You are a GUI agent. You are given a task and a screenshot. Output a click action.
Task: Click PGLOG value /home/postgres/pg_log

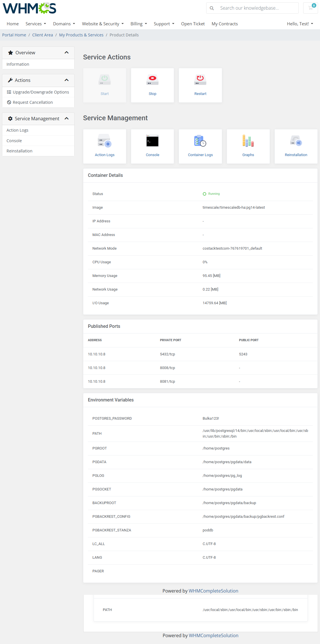point(222,476)
